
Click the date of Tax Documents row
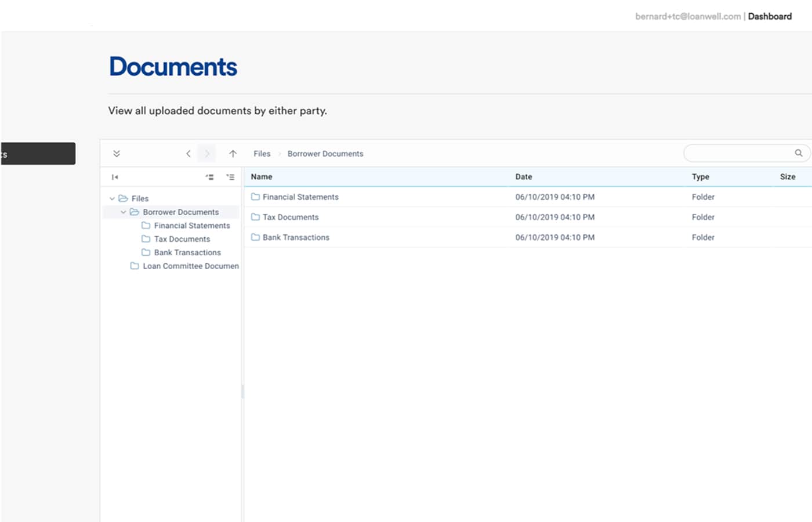click(555, 217)
